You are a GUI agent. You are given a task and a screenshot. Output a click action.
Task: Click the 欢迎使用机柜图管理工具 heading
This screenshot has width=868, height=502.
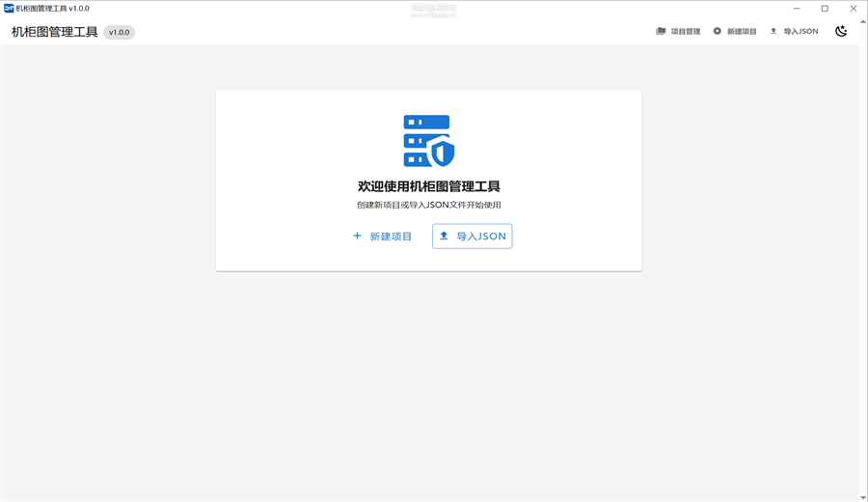[429, 186]
